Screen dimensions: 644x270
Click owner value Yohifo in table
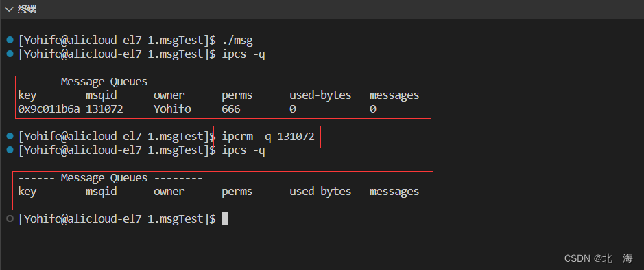click(x=172, y=109)
